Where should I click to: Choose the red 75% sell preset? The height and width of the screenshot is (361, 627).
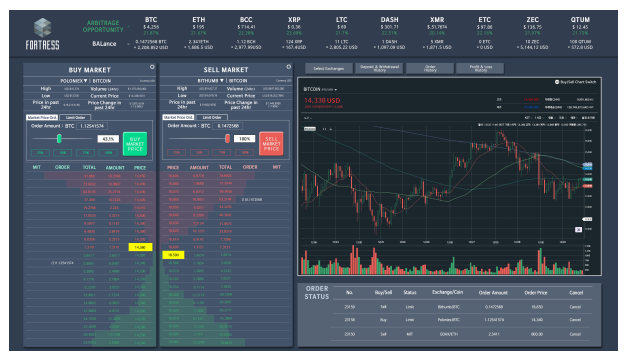click(x=222, y=153)
